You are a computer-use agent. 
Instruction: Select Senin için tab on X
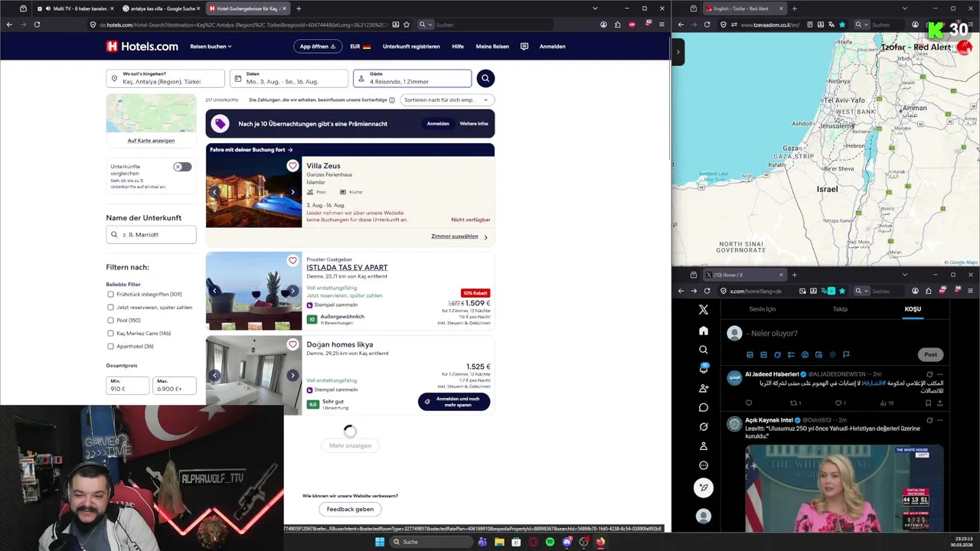762,309
